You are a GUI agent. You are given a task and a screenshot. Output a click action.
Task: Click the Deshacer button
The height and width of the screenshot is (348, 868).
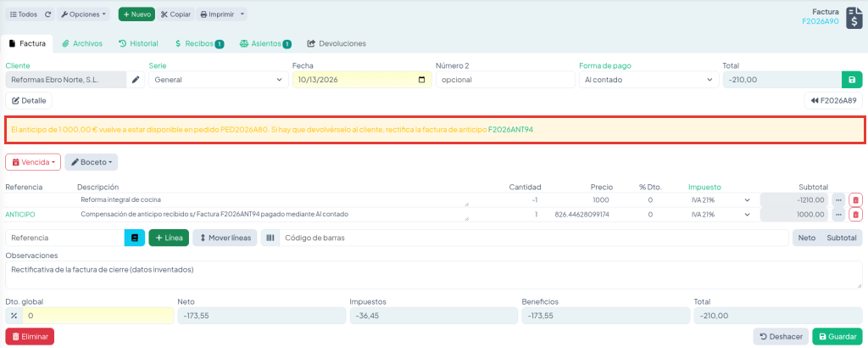(781, 336)
